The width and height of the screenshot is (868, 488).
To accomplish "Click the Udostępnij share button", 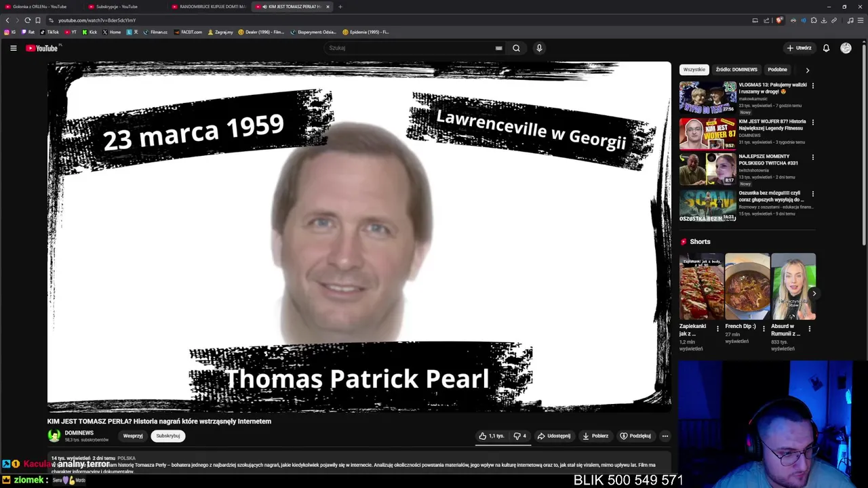I will [554, 436].
